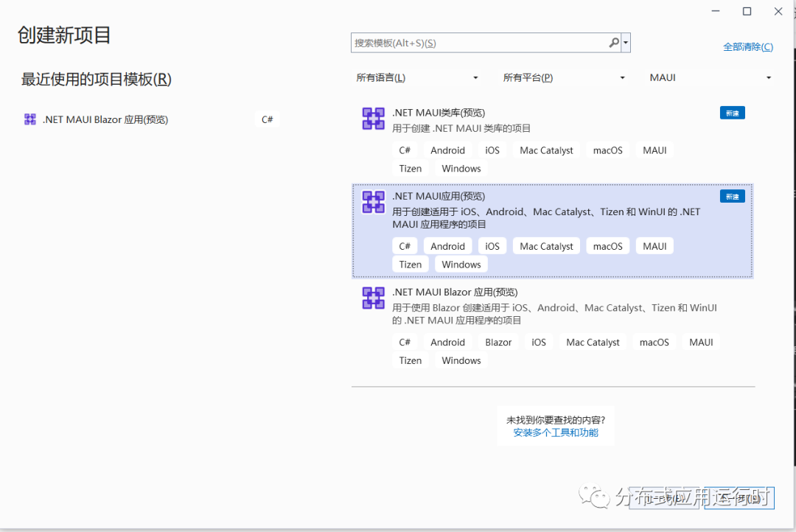Click the Tizen tag under .NET MAUI Blazor 应用

point(411,360)
